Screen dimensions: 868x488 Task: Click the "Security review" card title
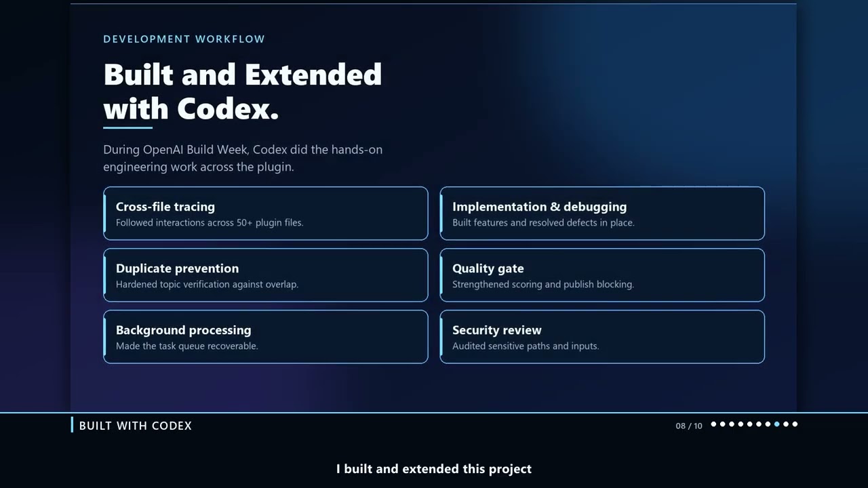click(496, 330)
